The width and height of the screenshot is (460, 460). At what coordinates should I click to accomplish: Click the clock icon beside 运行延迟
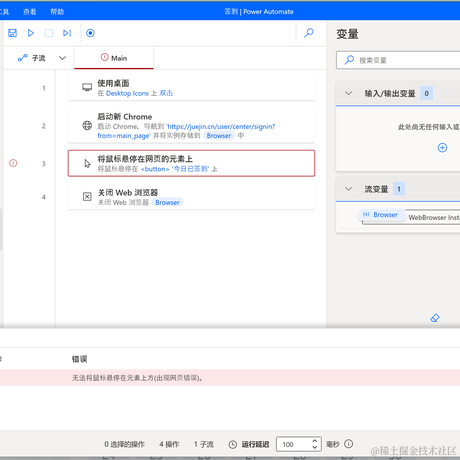(x=233, y=444)
